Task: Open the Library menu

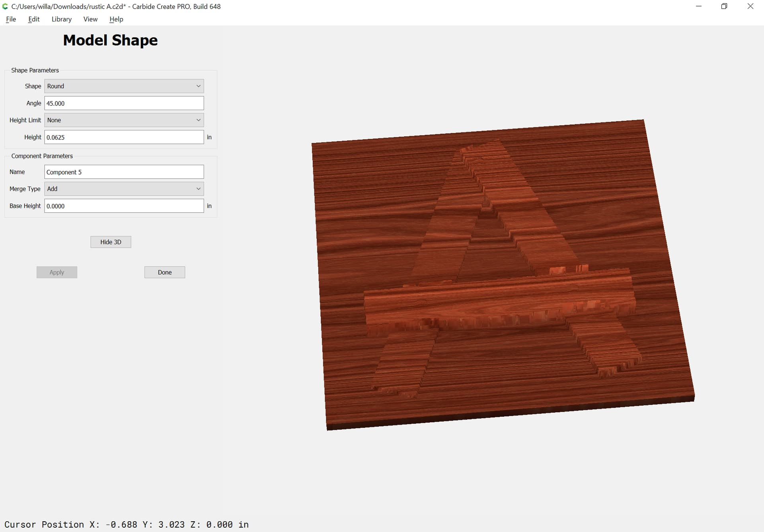Action: (62, 19)
